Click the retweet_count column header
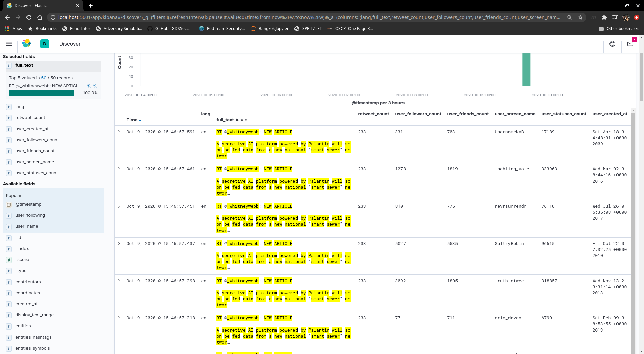The width and height of the screenshot is (644, 354). 373,114
